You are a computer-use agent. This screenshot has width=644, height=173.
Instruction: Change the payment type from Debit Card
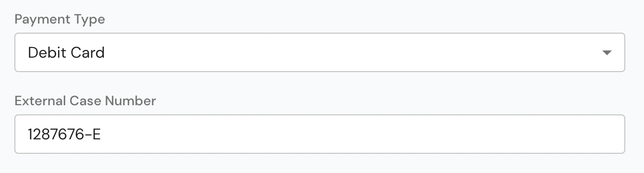[320, 52]
